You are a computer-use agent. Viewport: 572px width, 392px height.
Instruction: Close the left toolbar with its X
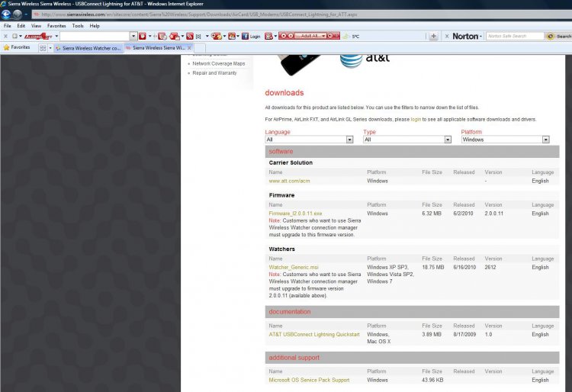(5, 36)
